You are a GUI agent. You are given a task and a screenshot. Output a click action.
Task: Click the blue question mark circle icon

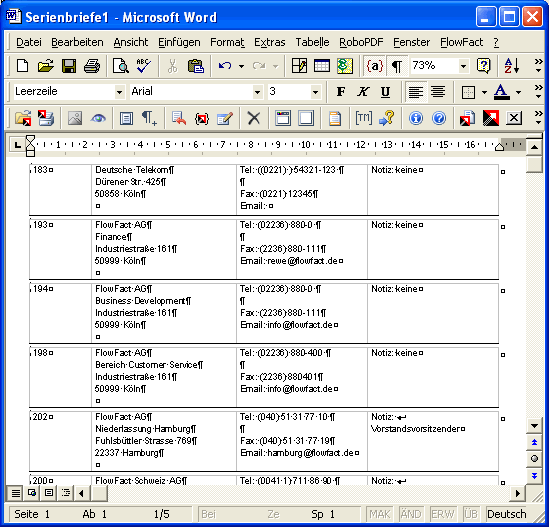[439, 118]
